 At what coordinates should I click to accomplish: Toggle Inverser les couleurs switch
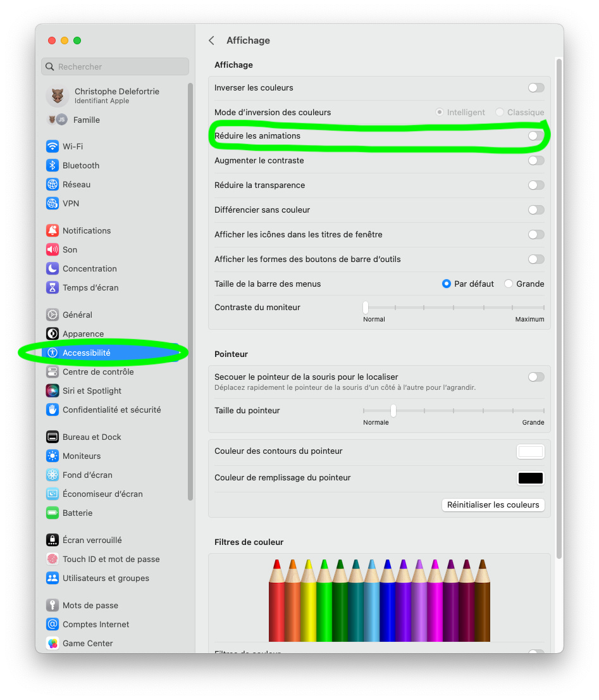(536, 88)
